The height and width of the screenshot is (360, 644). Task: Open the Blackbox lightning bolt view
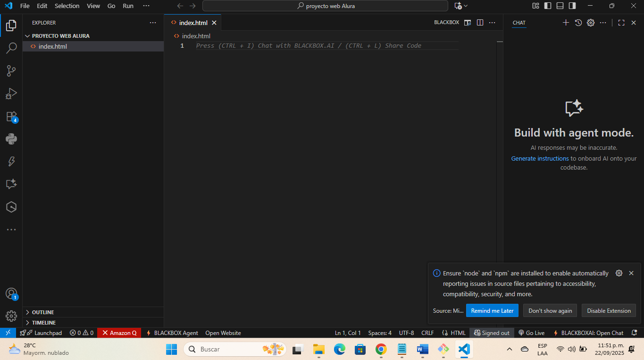[11, 162]
